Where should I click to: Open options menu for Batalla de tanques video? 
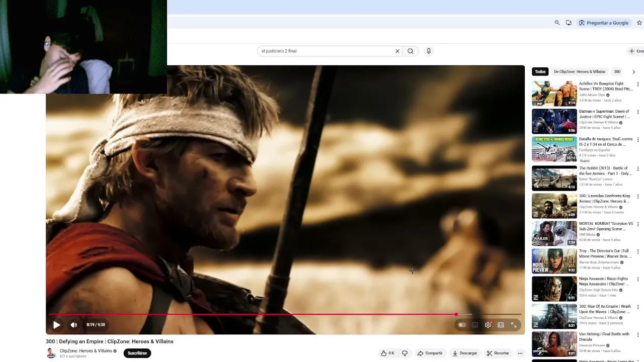pyautogui.click(x=638, y=140)
